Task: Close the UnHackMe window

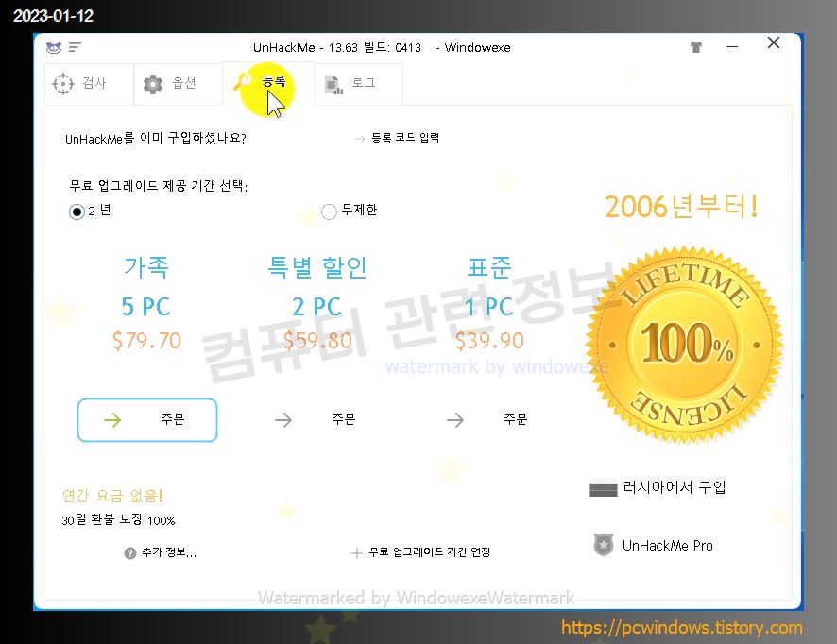Action: pyautogui.click(x=774, y=42)
